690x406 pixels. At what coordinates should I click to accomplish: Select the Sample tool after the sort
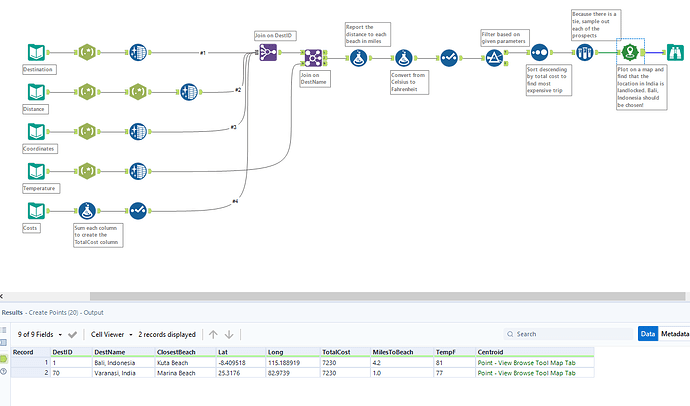[585, 52]
